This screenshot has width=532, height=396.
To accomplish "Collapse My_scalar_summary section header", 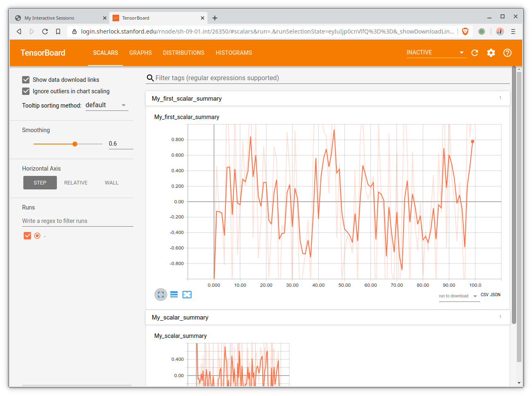I will pos(327,317).
